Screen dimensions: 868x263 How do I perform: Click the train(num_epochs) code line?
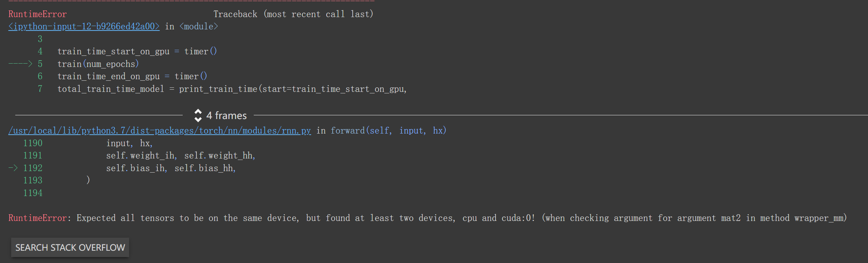click(x=98, y=64)
